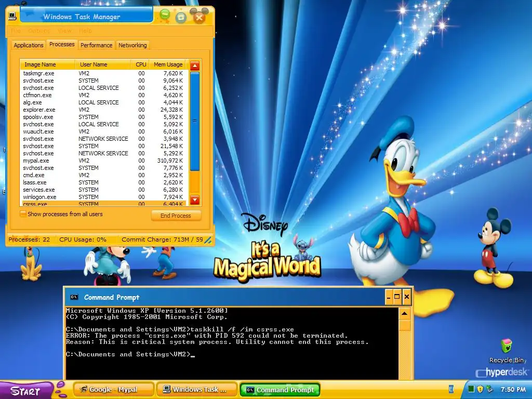Select svchost.exe using 5,292 K
The width and height of the screenshot is (532, 399).
point(103,154)
